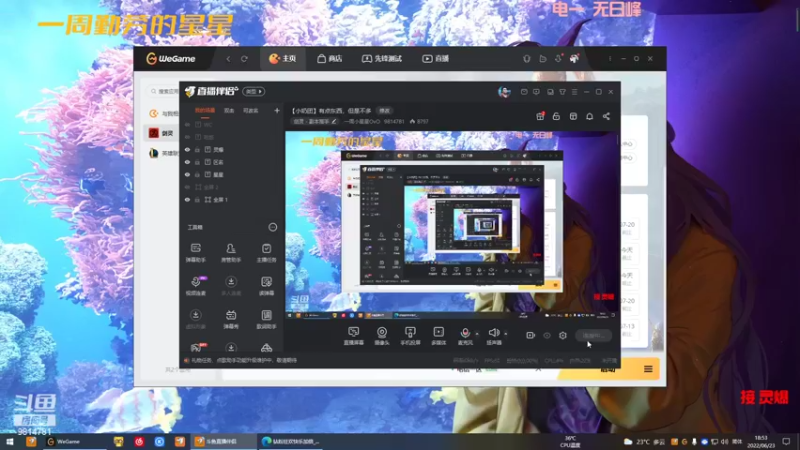Open the Edge browser taskbar item
The height and width of the screenshot is (450, 800).
tap(291, 441)
